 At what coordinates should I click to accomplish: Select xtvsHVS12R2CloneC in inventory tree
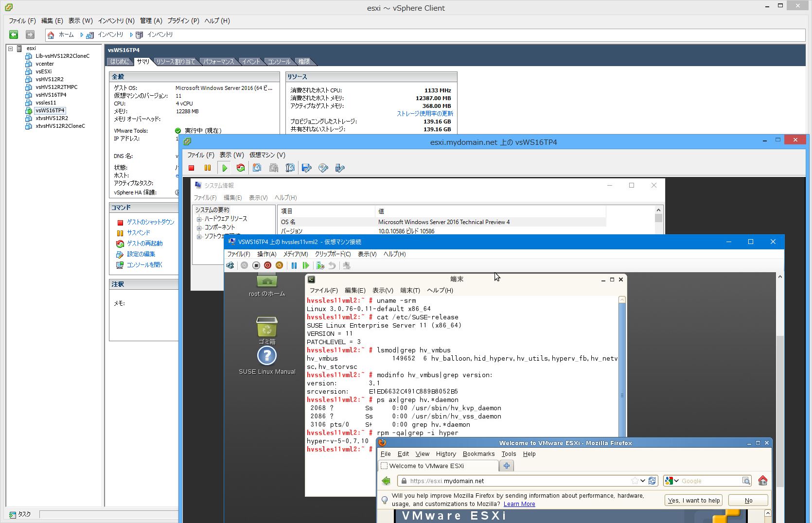coord(60,126)
